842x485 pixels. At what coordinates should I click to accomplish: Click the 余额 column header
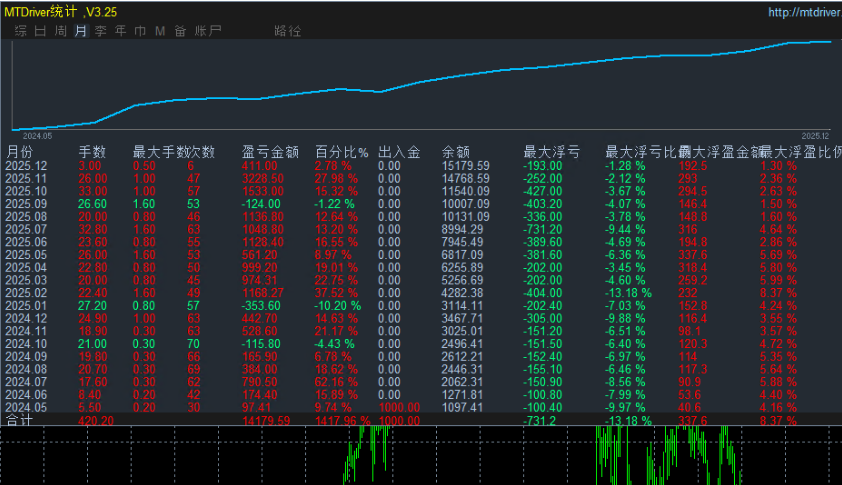click(455, 152)
